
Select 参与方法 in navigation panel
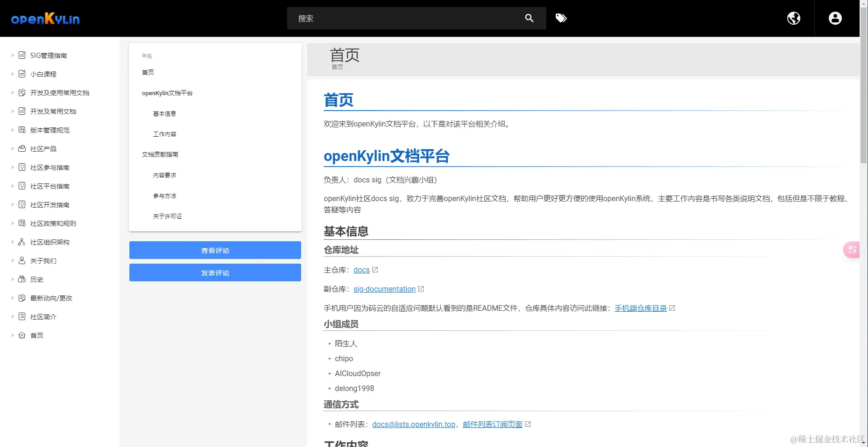coord(164,196)
